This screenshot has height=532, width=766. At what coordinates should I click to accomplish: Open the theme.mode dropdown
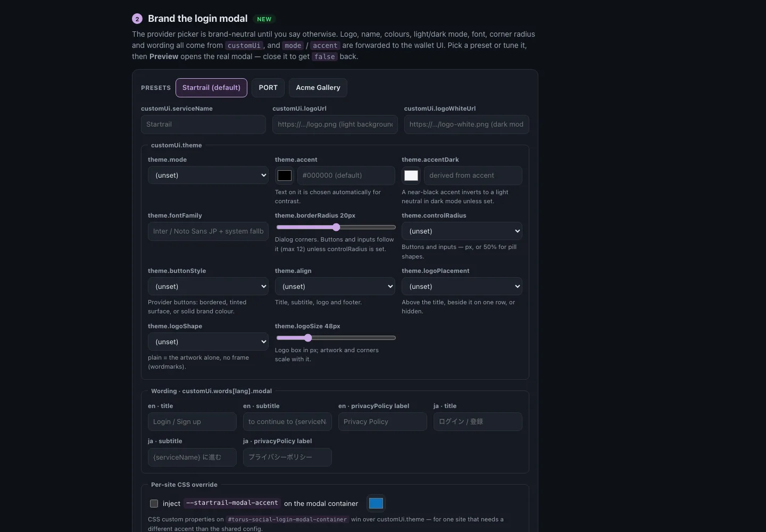click(x=208, y=175)
